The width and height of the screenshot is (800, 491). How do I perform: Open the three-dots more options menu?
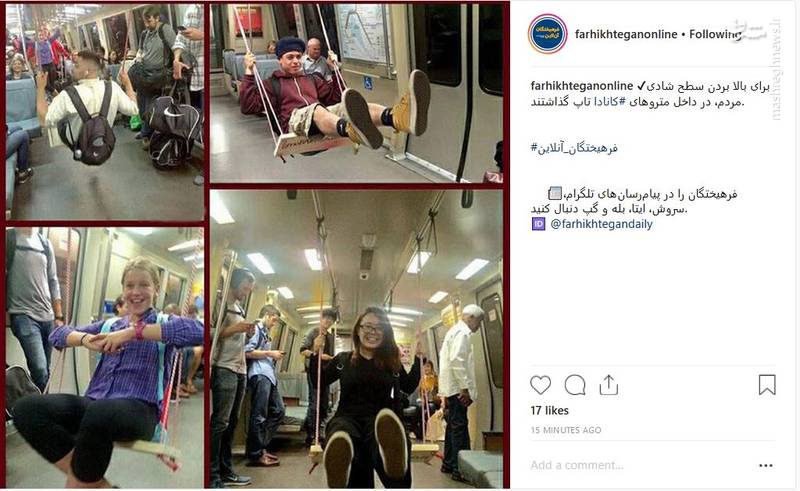coord(766,465)
